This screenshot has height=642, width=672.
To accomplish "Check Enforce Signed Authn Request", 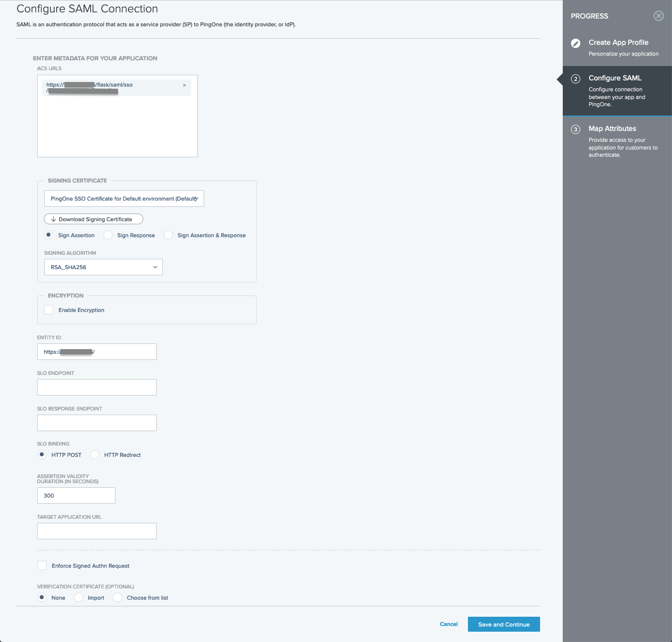I will pyautogui.click(x=42, y=565).
